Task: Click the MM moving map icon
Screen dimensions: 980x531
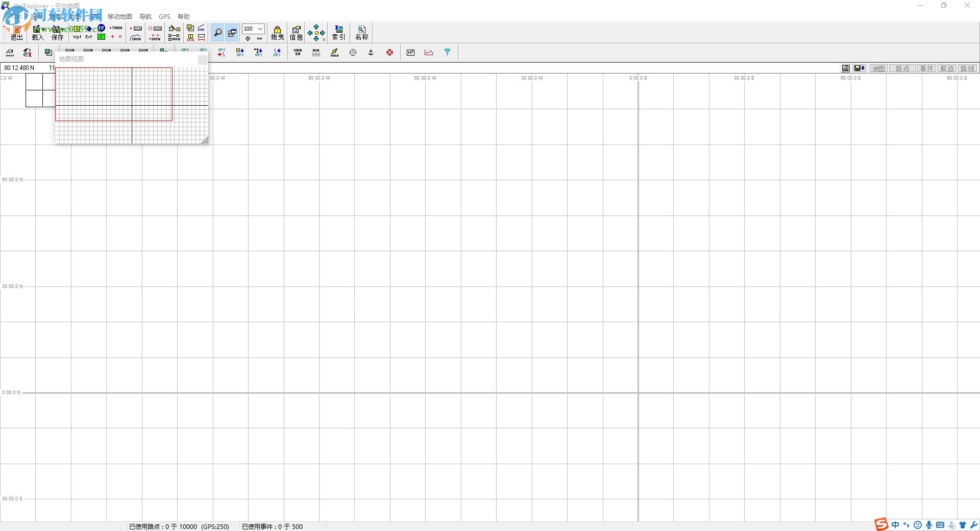Action: [316, 52]
